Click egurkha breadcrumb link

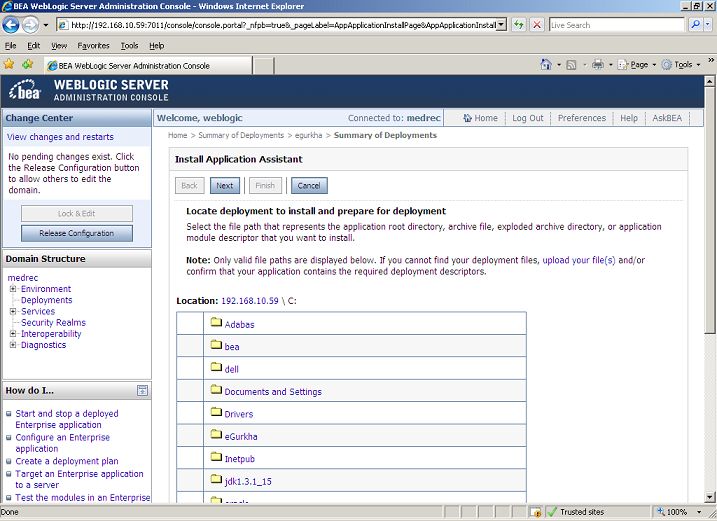click(309, 135)
